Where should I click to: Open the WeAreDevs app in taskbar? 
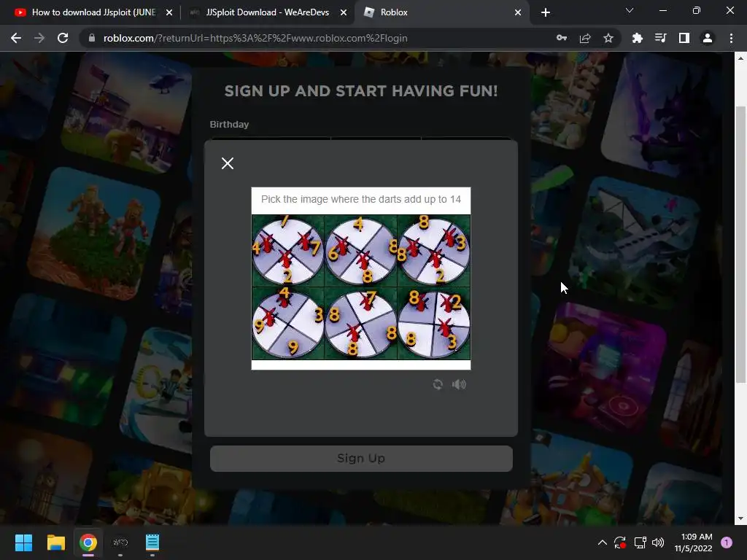point(120,542)
